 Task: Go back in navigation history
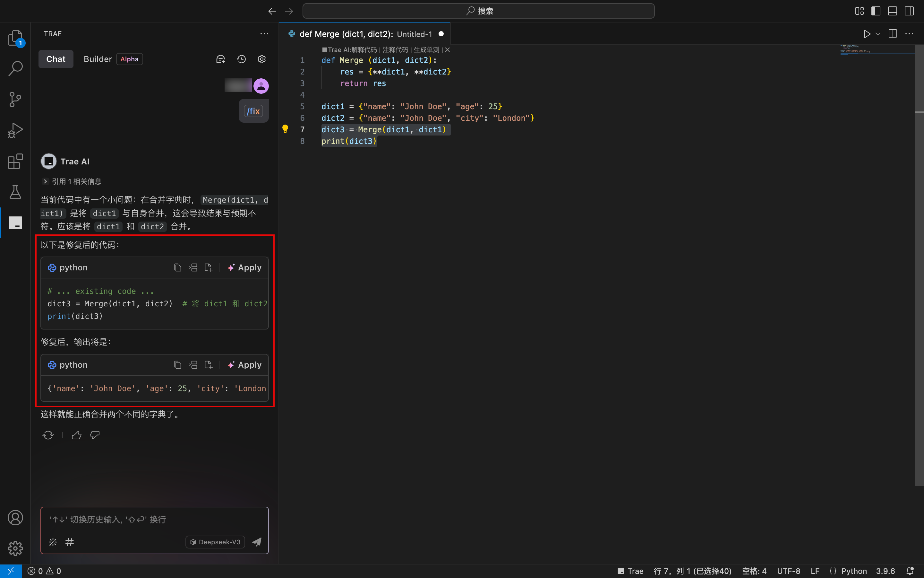(x=272, y=11)
